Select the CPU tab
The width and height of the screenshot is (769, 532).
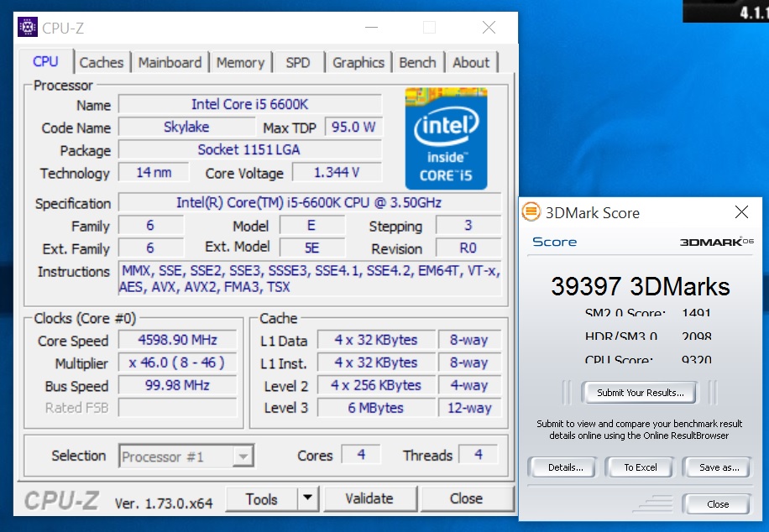(x=45, y=62)
